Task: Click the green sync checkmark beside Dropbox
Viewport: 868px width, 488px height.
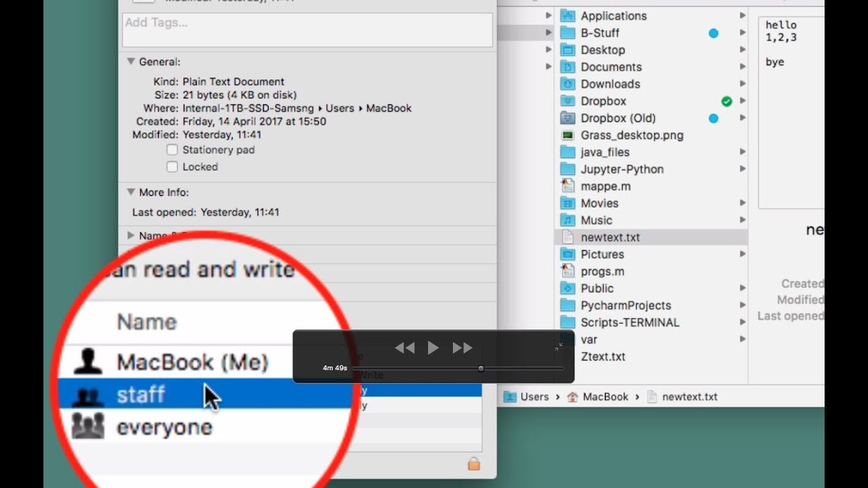Action: point(727,101)
